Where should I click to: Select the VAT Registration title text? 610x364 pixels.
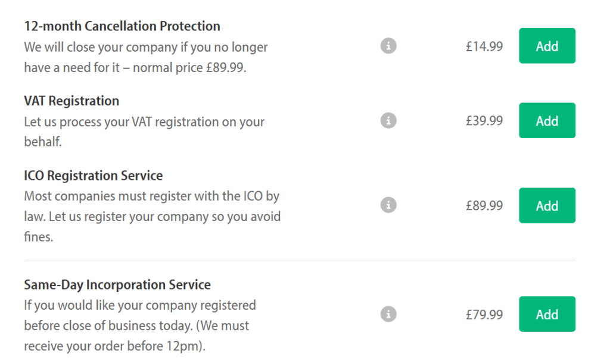point(71,101)
